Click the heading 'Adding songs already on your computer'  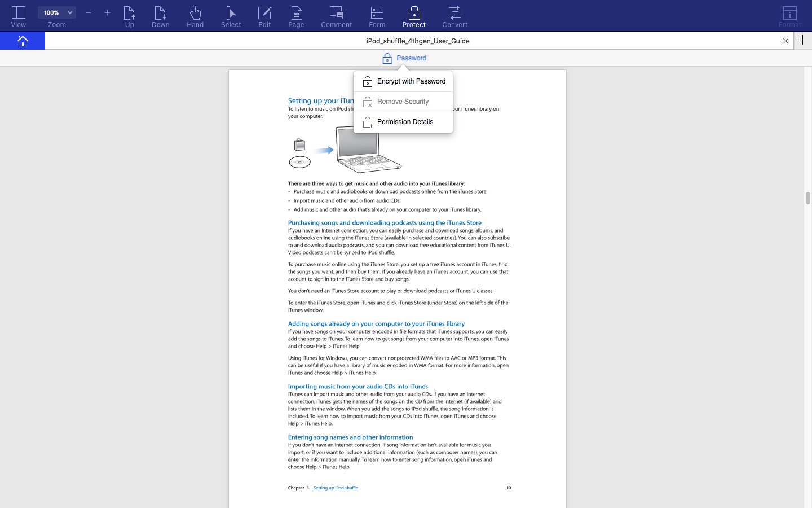tap(376, 324)
